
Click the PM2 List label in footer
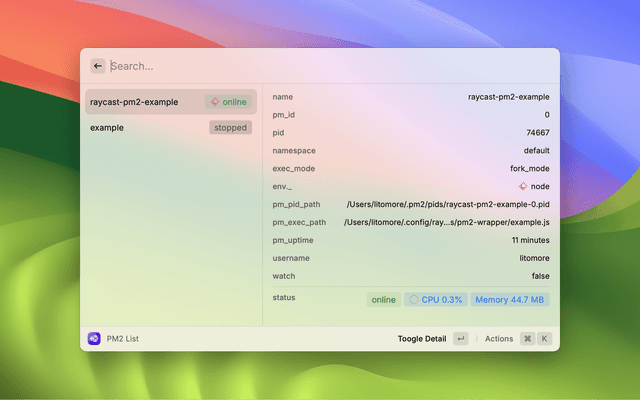[x=123, y=339]
